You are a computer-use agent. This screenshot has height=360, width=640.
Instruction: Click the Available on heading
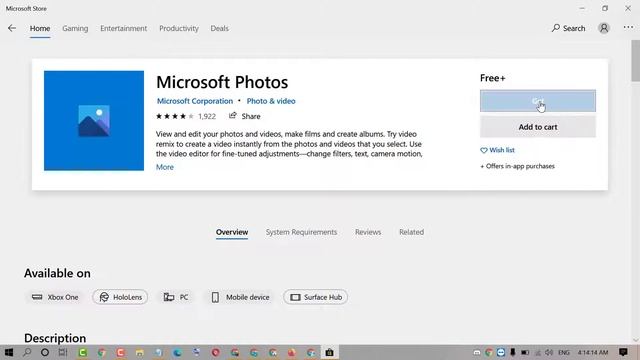click(57, 273)
